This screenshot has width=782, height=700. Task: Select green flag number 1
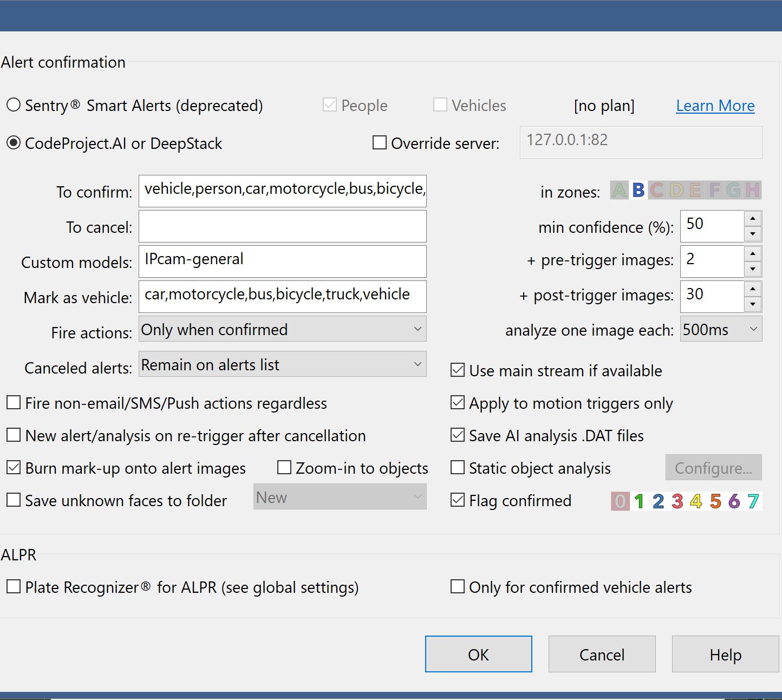pos(639,501)
